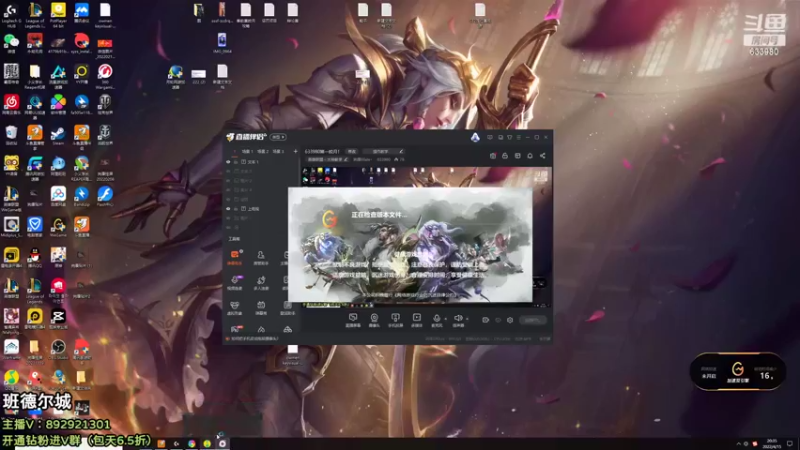Toggle speaker mute in bottom toolbar

458,320
